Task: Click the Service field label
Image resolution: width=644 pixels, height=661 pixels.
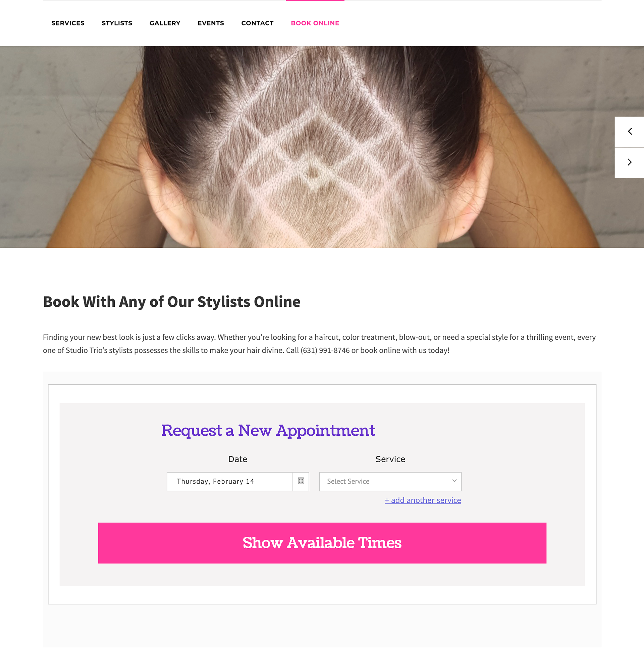Action: coord(390,459)
